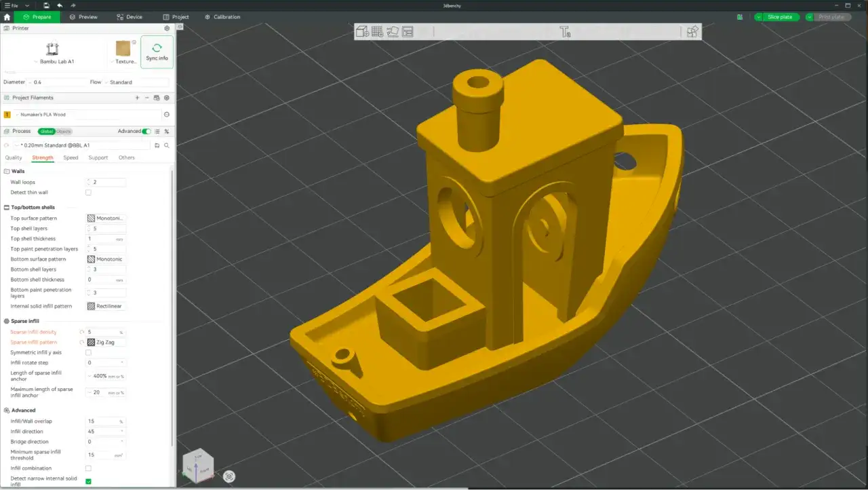Click the Add plate icon
Image resolution: width=868 pixels, height=490 pixels.
377,31
